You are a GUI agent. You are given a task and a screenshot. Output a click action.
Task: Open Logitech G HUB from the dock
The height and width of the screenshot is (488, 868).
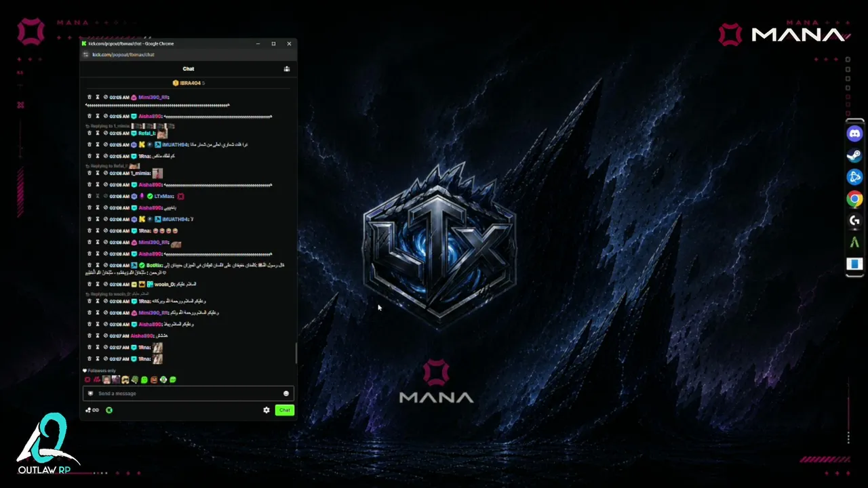[854, 220]
